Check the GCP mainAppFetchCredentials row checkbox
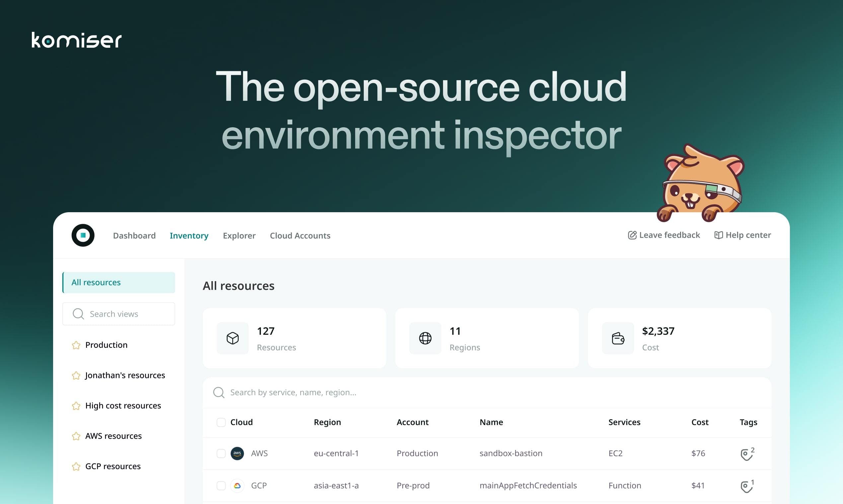Viewport: 843px width, 504px height. 221,486
